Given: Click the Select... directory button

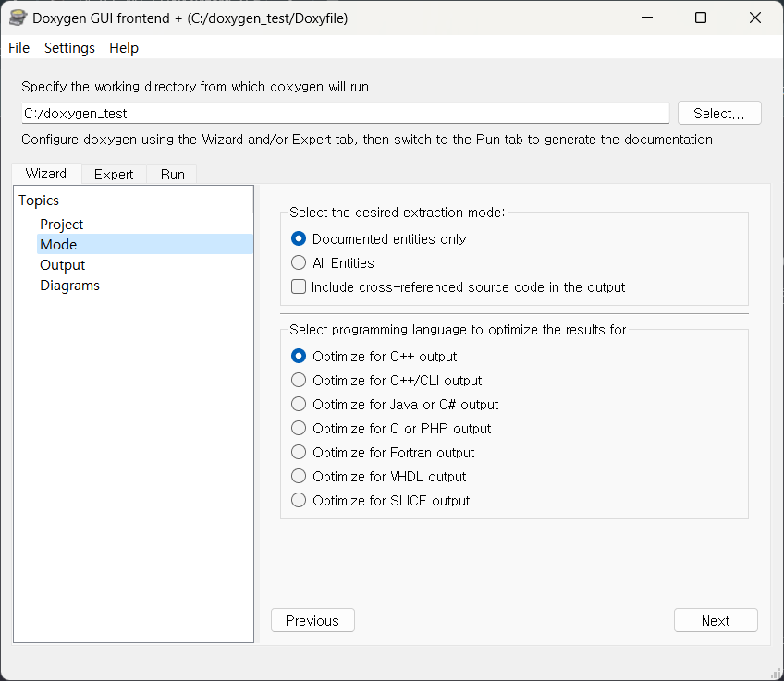Looking at the screenshot, I should coord(719,113).
